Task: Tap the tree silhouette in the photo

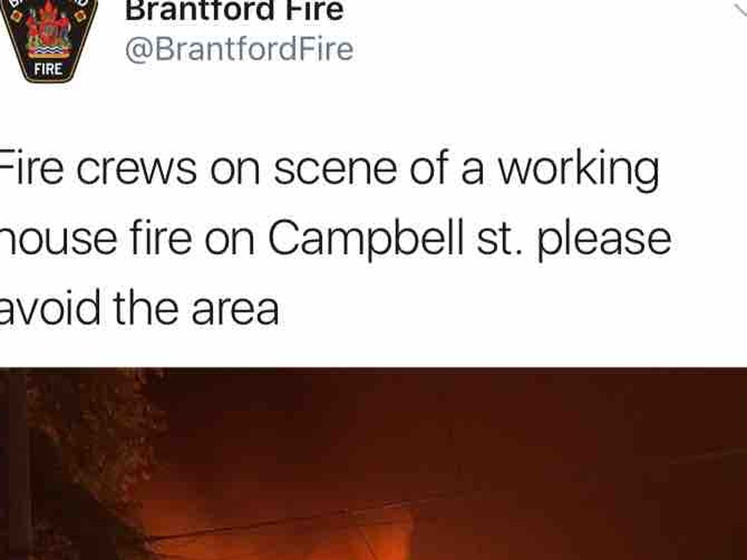Action: point(87,448)
